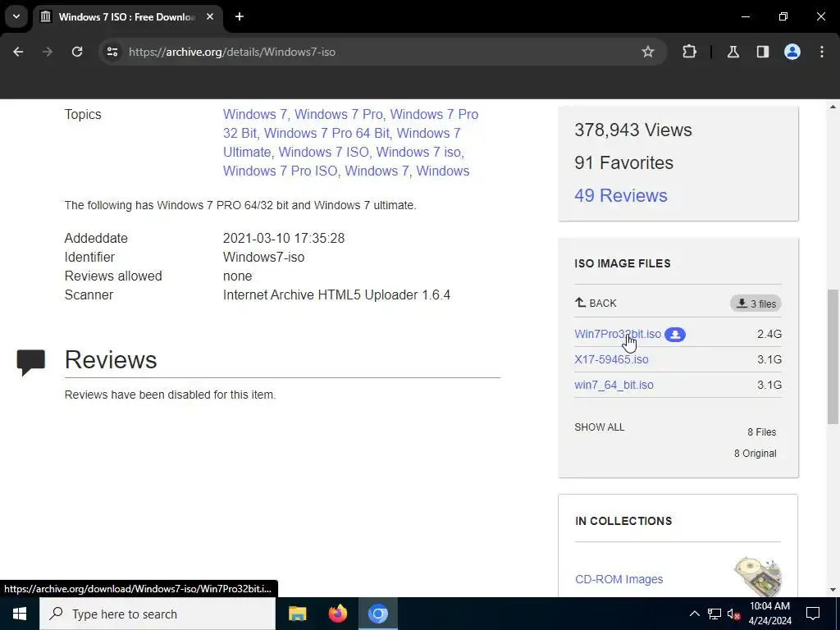The height and width of the screenshot is (630, 840).
Task: Download Win7Pro32bit.iso file link
Action: click(618, 334)
